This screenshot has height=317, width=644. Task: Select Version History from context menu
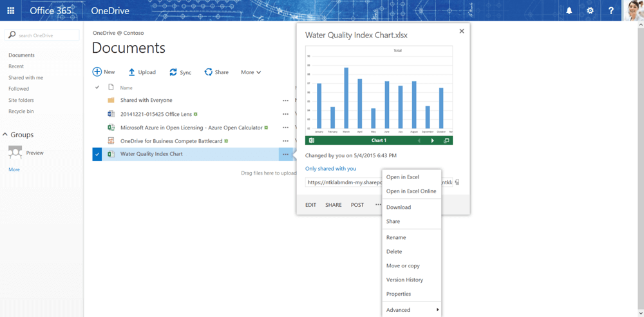pyautogui.click(x=404, y=280)
